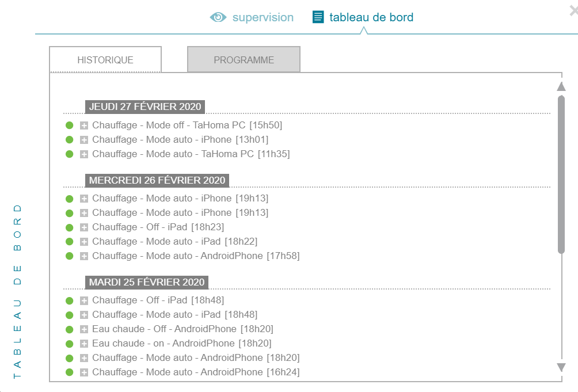
Task: Click Chauffage Mode auto TaHoma PC 11h35 text
Action: [191, 154]
